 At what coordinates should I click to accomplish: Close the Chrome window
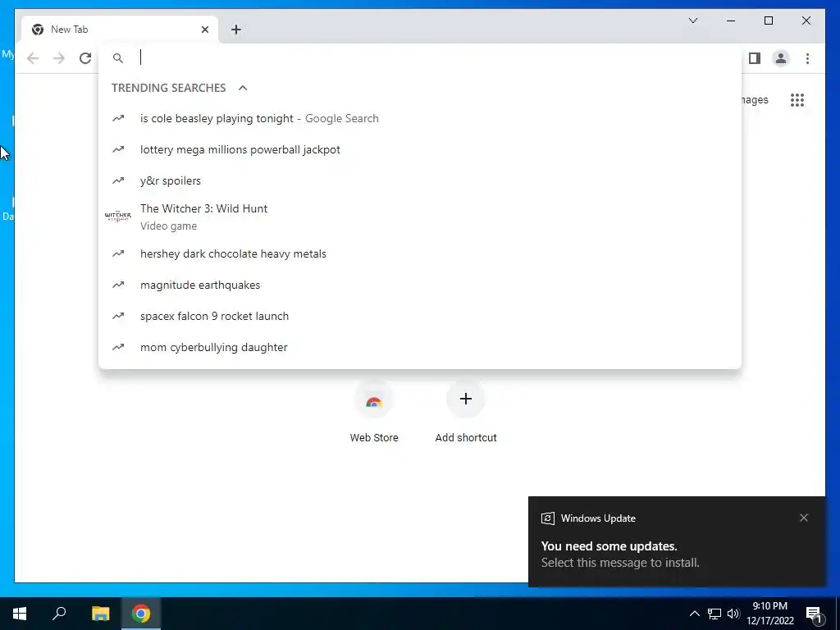(806, 21)
